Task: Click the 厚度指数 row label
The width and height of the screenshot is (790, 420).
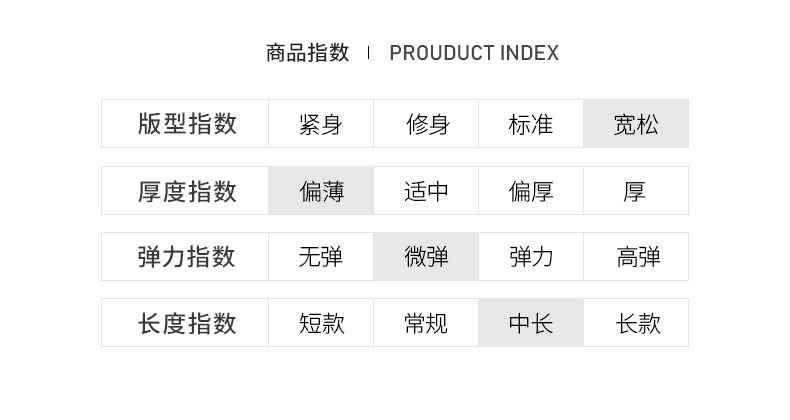Action: pyautogui.click(x=187, y=191)
